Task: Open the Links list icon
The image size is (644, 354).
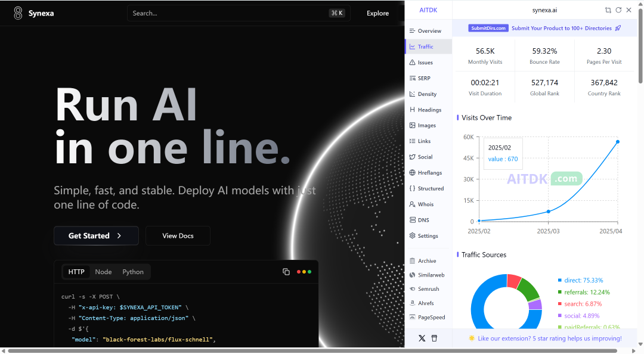Action: tap(413, 141)
